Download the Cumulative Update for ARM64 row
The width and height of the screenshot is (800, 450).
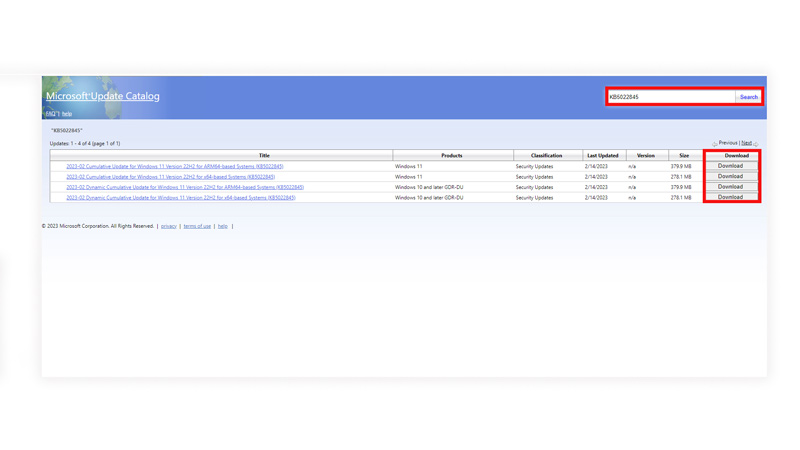tap(730, 166)
